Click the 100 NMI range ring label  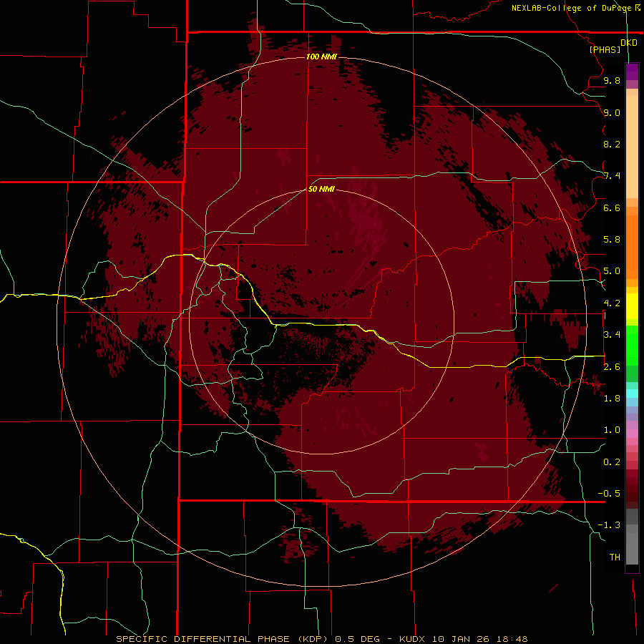click(x=321, y=57)
